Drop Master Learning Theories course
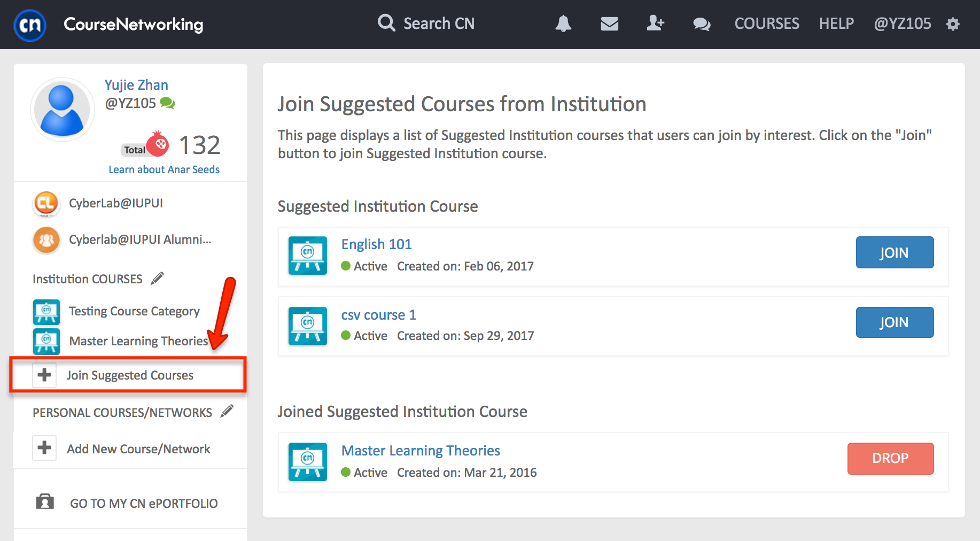Image resolution: width=980 pixels, height=541 pixels. (x=890, y=458)
